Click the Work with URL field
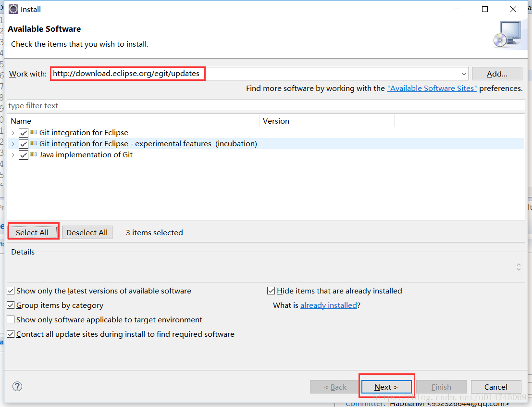The width and height of the screenshot is (532, 407). coord(260,74)
